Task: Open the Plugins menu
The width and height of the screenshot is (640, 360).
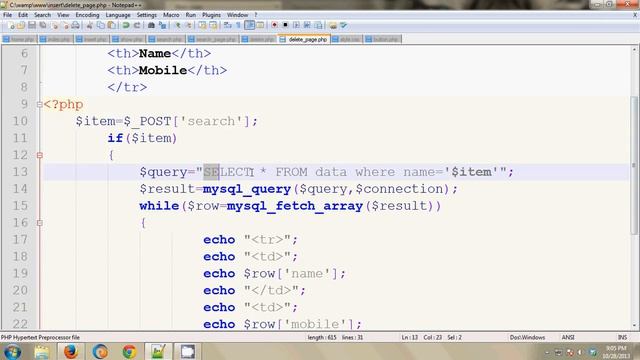Action: point(211,15)
